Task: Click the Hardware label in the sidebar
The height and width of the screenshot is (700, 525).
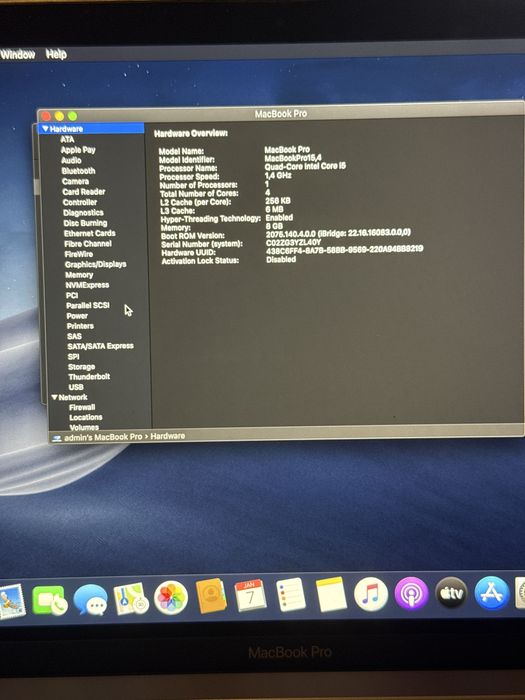Action: 67,129
